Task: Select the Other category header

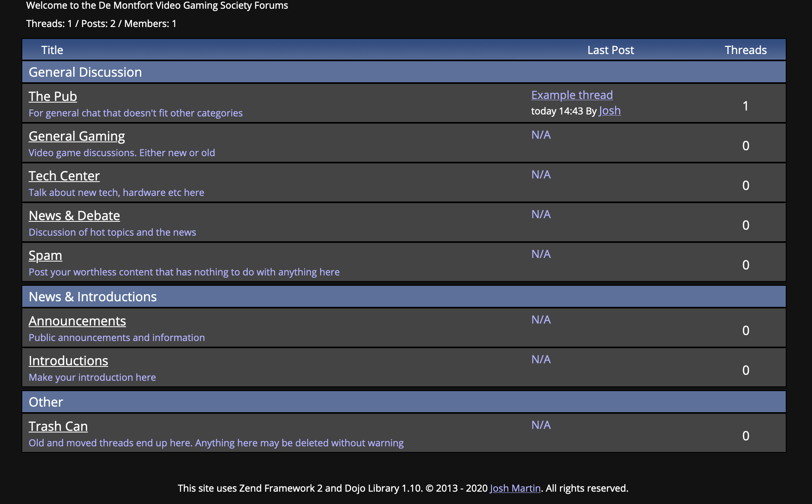Action: coord(45,401)
